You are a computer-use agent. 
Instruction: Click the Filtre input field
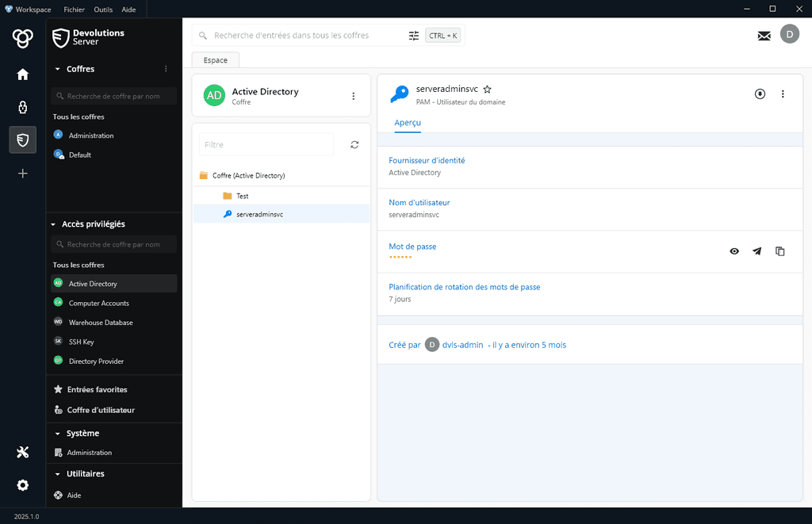pos(266,144)
